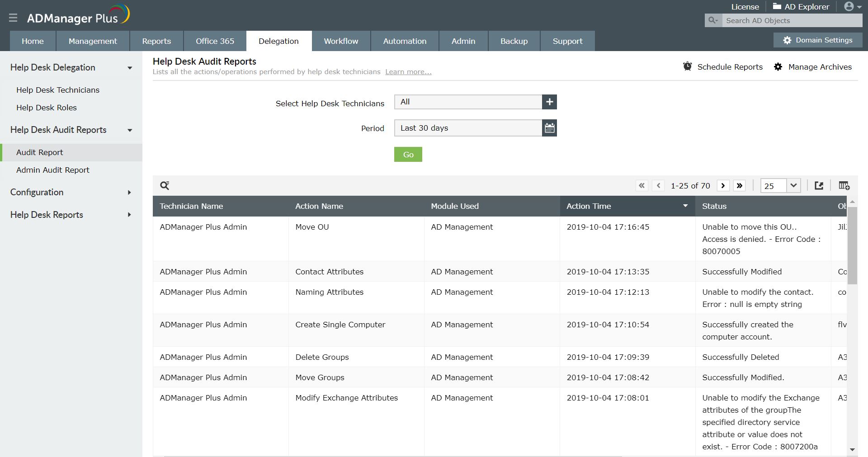868x457 pixels.
Task: Select the Create Single Computer action cell
Action: coord(356,330)
